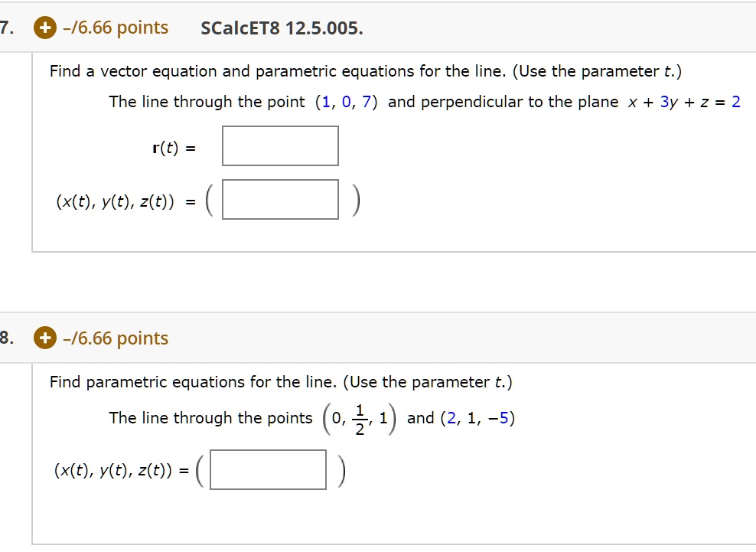Image resolution: width=756 pixels, height=552 pixels.
Task: Click inside the r(t) answer box
Action: 280,145
